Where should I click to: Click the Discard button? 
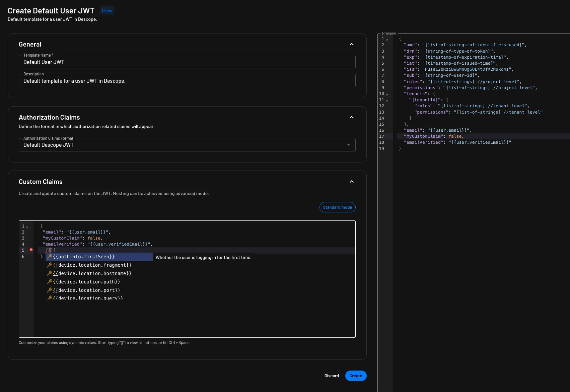click(x=332, y=376)
